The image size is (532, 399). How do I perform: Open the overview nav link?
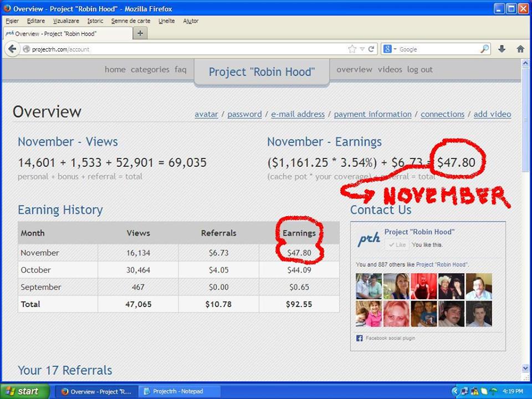click(354, 70)
